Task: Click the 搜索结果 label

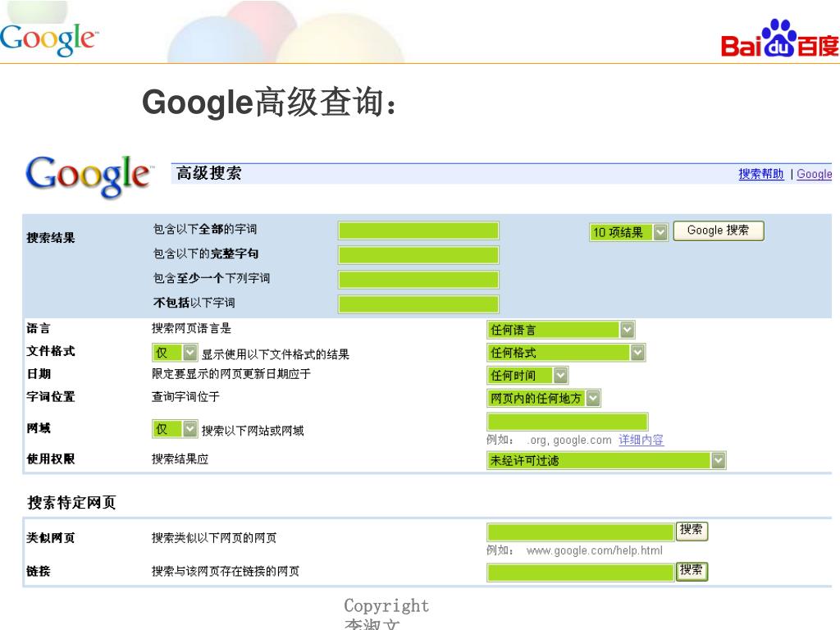Action: pyautogui.click(x=50, y=238)
